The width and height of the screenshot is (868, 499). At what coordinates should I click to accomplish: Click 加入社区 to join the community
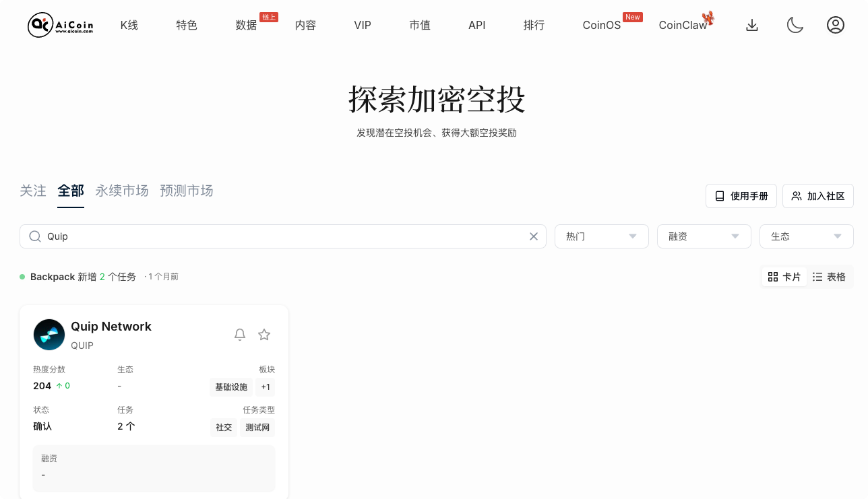click(x=817, y=196)
